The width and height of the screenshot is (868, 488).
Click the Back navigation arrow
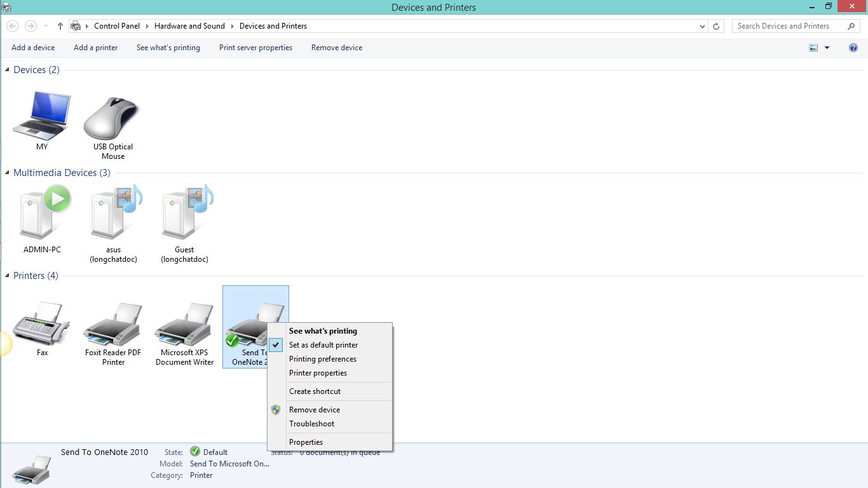[x=13, y=26]
